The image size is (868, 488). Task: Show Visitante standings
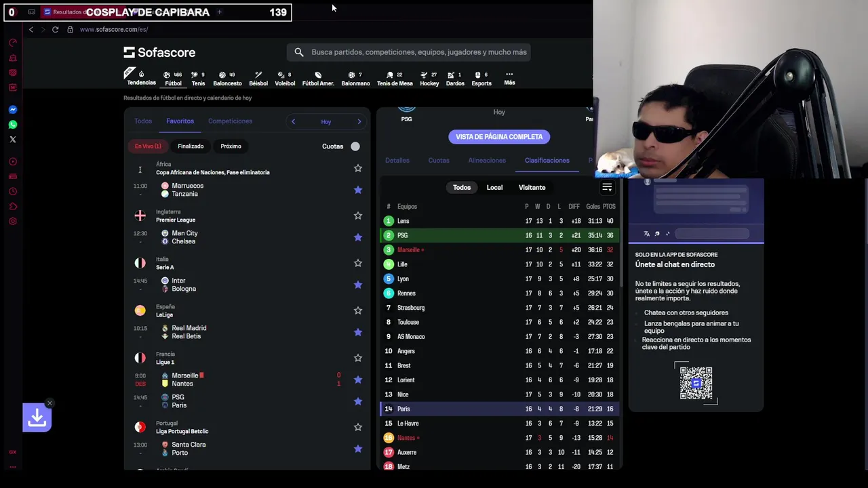532,188
